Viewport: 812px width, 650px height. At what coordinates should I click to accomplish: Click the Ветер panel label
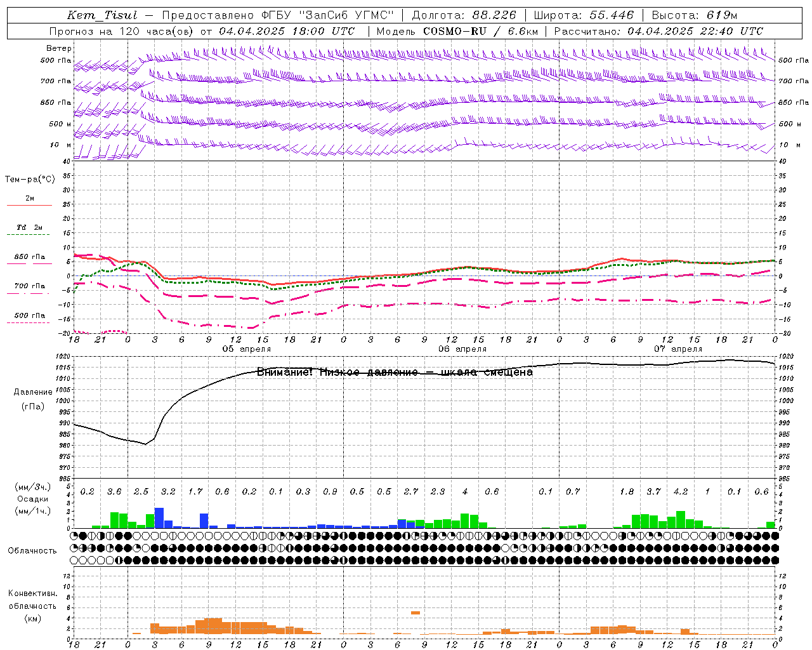(59, 48)
